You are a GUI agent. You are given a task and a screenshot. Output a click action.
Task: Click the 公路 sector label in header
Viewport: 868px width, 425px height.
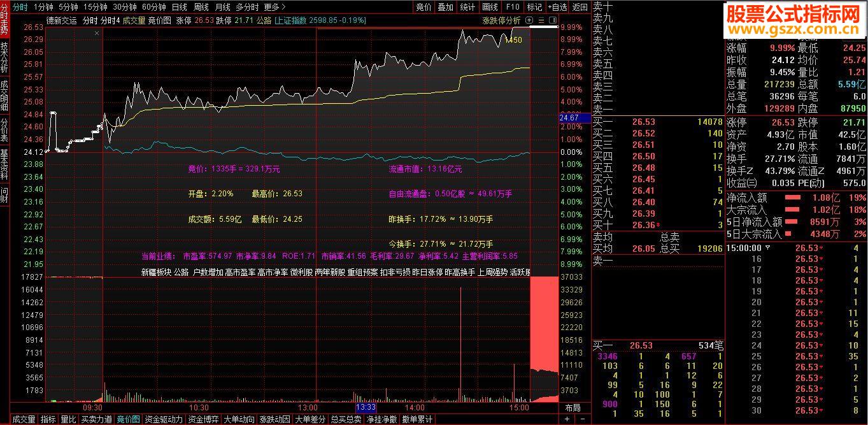[x=264, y=20]
